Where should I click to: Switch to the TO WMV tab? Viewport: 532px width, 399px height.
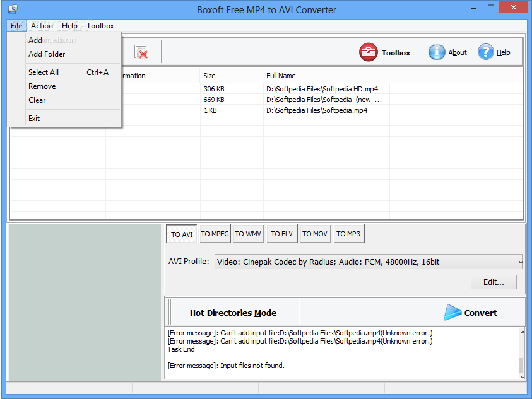248,234
